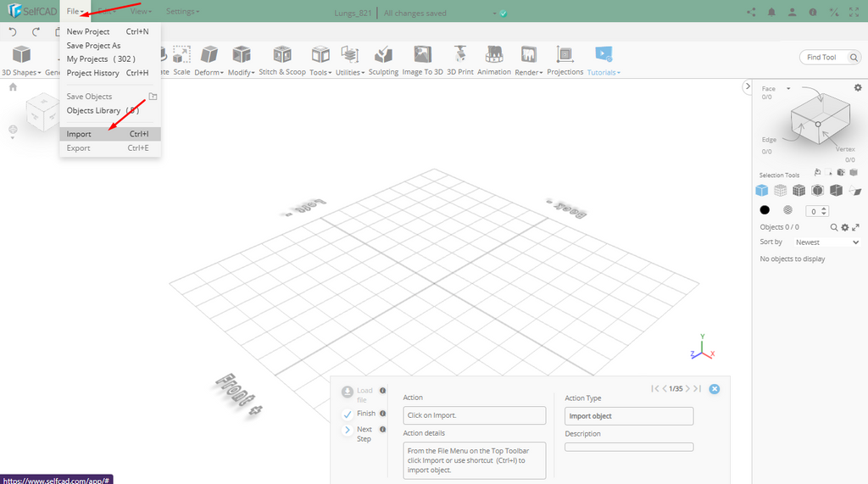Open the info icon in header
Viewport: 868px width, 484px height.
pyautogui.click(x=813, y=12)
